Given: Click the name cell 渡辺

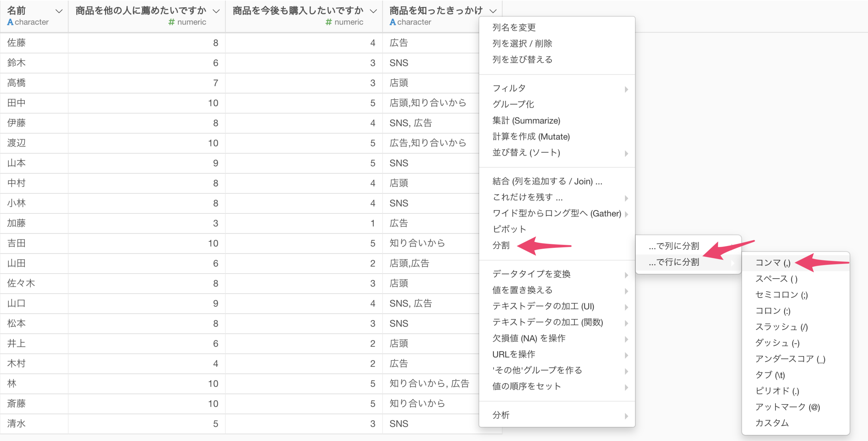Looking at the screenshot, I should click(34, 143).
